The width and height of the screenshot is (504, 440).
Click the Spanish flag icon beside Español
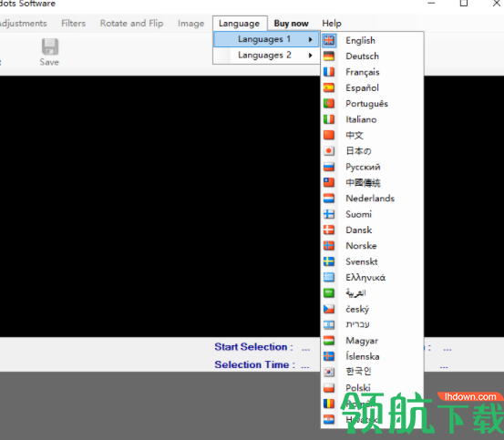329,87
